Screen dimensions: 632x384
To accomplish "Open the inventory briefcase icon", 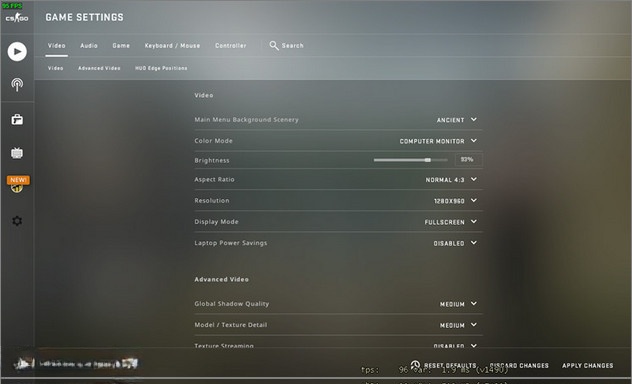I will pyautogui.click(x=17, y=119).
